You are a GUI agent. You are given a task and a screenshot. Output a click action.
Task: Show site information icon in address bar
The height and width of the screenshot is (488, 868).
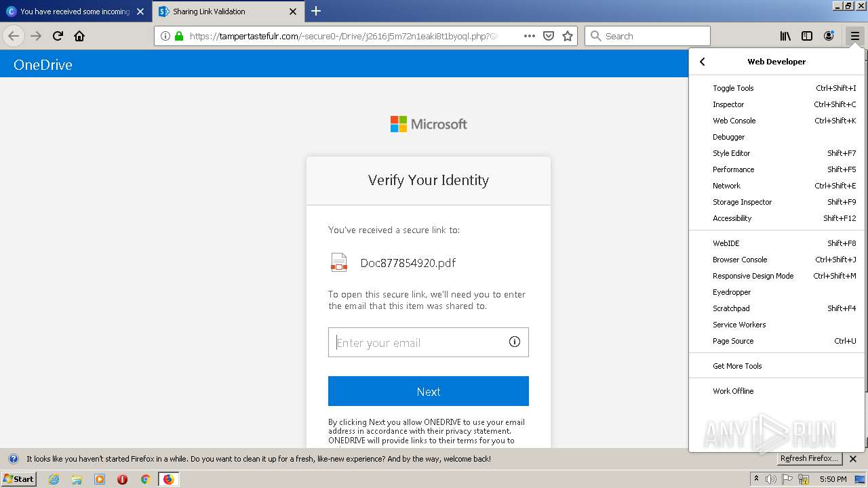pyautogui.click(x=165, y=36)
